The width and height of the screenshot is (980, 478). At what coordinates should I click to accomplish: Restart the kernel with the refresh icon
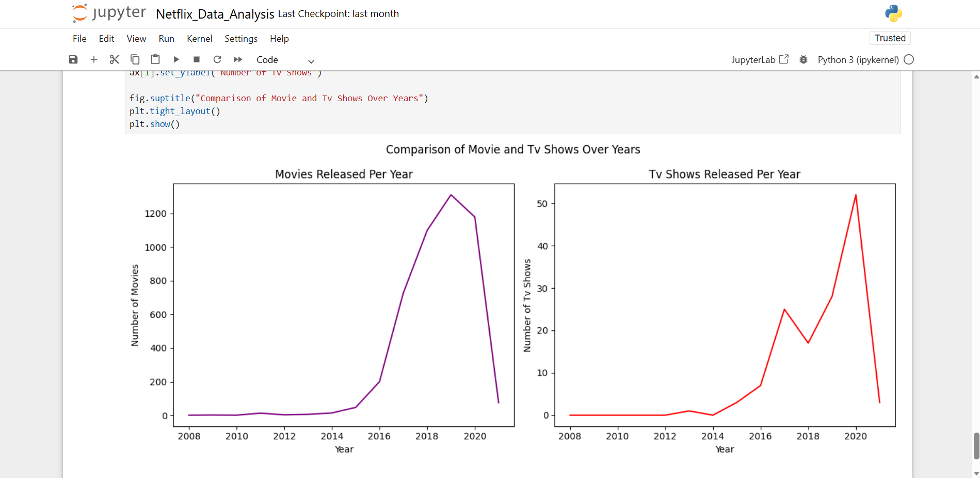pos(217,59)
